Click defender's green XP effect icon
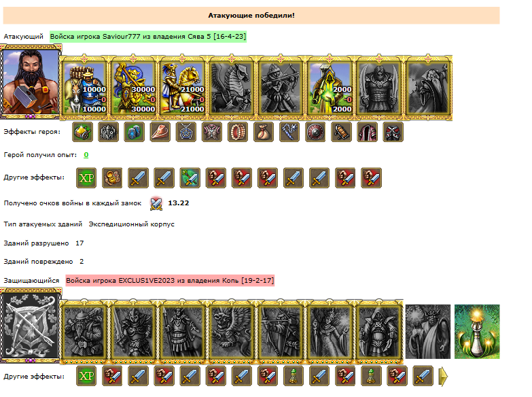532x397 pixels. (86, 377)
